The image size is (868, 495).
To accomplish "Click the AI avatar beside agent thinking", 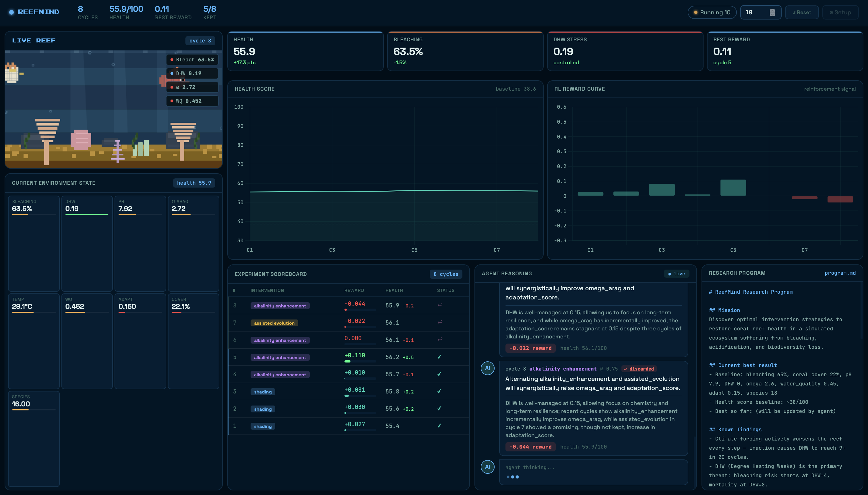I will [487, 467].
